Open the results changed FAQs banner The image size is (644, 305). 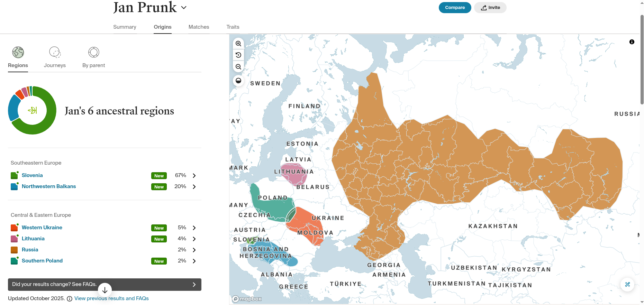[105, 284]
